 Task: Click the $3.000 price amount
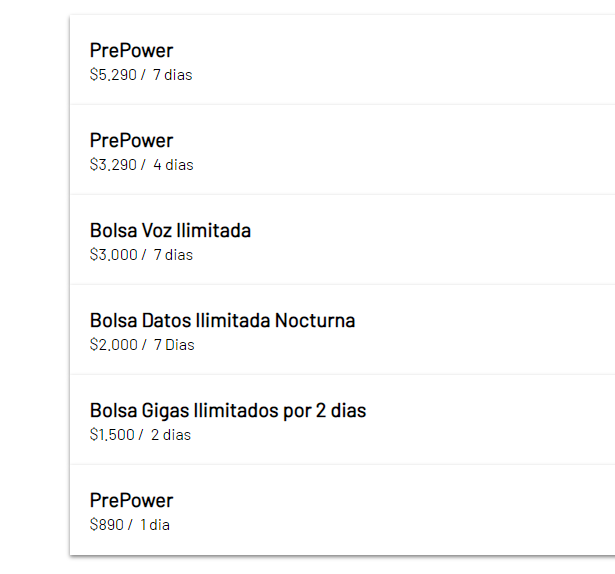click(x=113, y=255)
